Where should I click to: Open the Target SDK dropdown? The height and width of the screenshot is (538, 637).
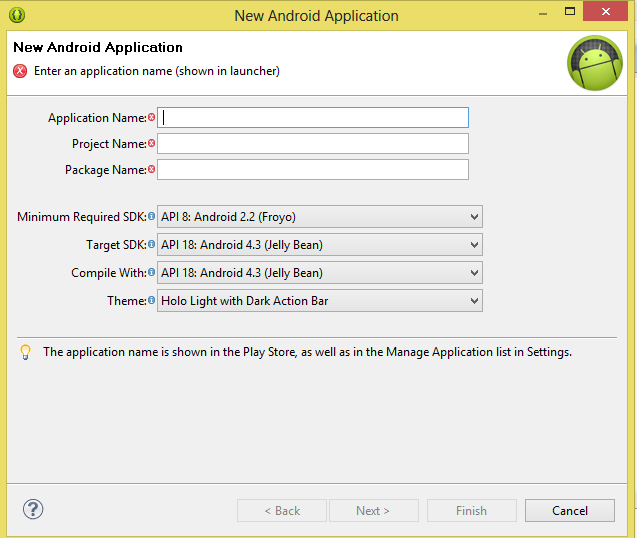(320, 245)
